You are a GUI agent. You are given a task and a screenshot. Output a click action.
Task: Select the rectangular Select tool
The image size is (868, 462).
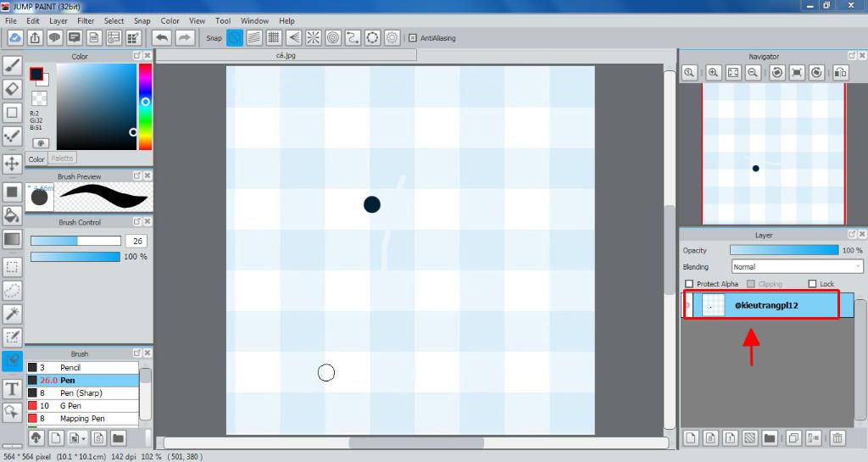12,267
